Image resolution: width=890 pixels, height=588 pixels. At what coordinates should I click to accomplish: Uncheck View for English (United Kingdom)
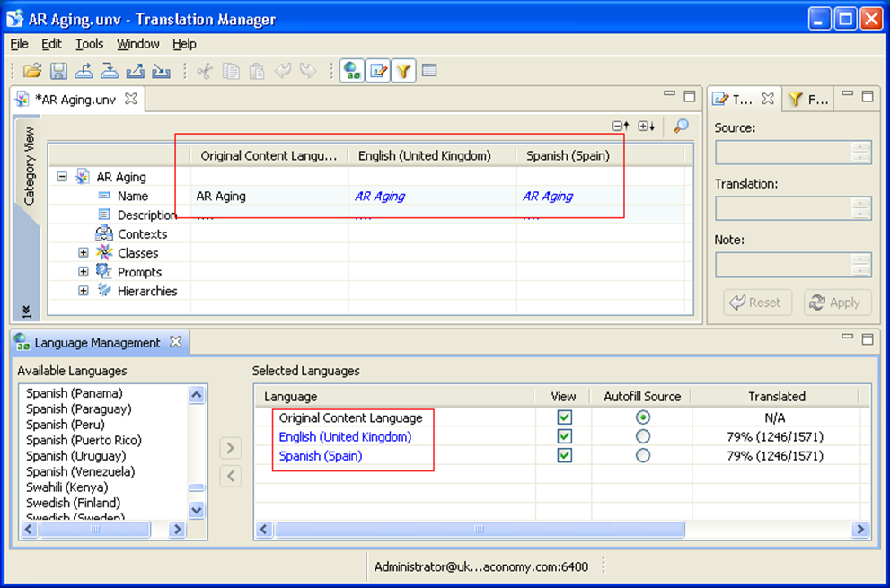coord(564,436)
